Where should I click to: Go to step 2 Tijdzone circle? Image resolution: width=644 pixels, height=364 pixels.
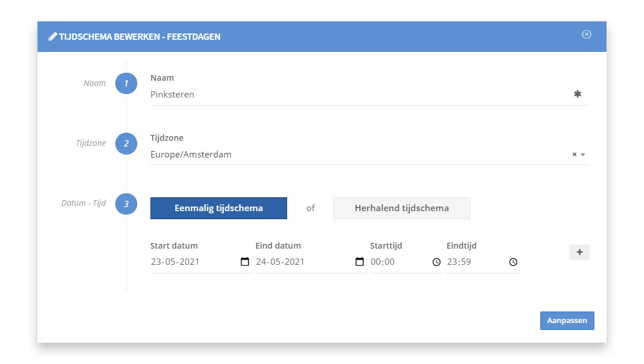126,144
